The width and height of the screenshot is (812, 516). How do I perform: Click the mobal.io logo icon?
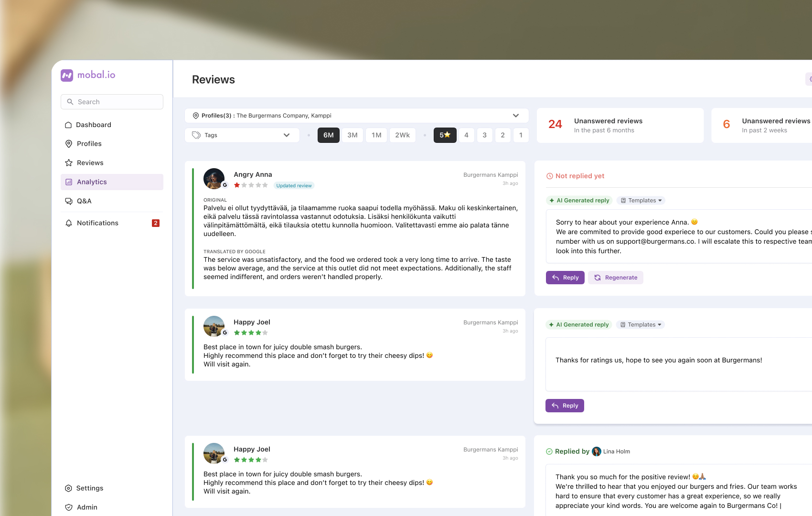click(x=67, y=75)
